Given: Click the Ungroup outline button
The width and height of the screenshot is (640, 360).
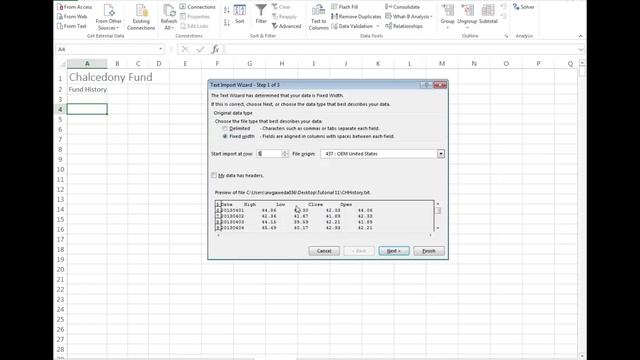Looking at the screenshot, I should point(467,16).
